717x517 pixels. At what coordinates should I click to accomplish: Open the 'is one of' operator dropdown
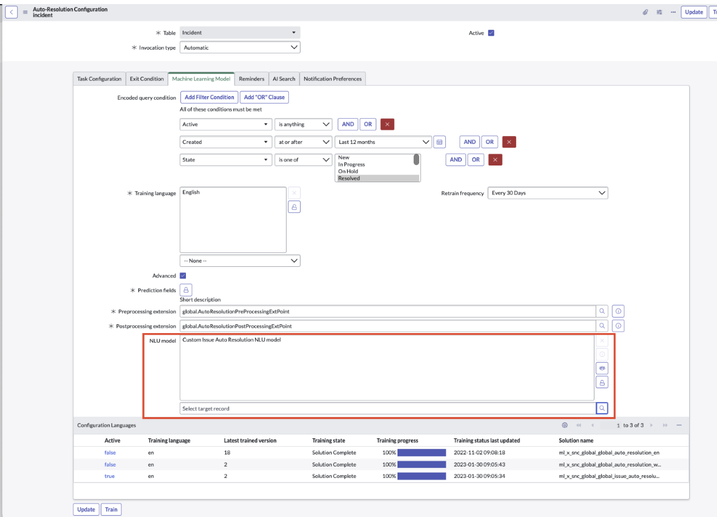coord(303,160)
